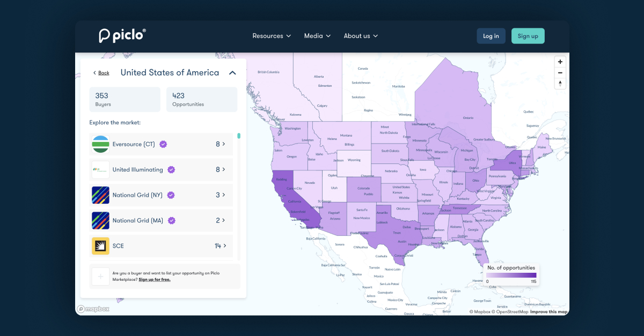Image resolution: width=644 pixels, height=336 pixels.
Task: Collapse the United States of America panel
Action: [232, 73]
